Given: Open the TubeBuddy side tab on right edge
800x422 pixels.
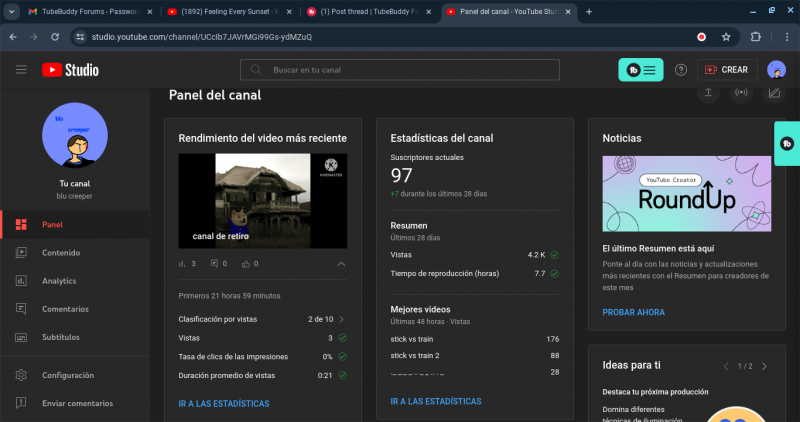Looking at the screenshot, I should (788, 143).
